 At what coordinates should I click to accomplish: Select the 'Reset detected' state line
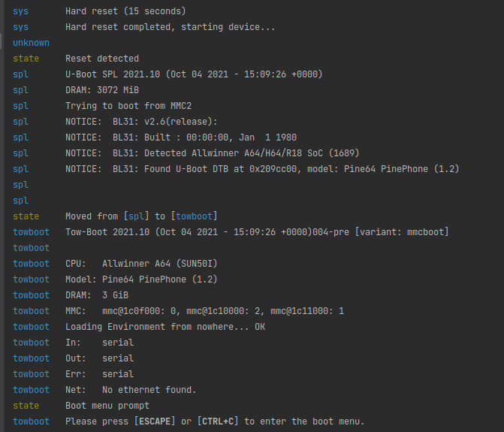(x=102, y=59)
